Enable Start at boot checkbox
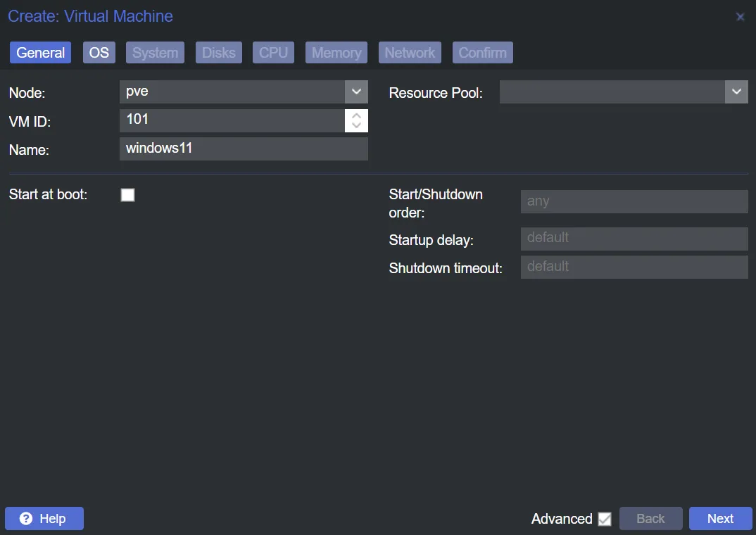 click(x=127, y=195)
